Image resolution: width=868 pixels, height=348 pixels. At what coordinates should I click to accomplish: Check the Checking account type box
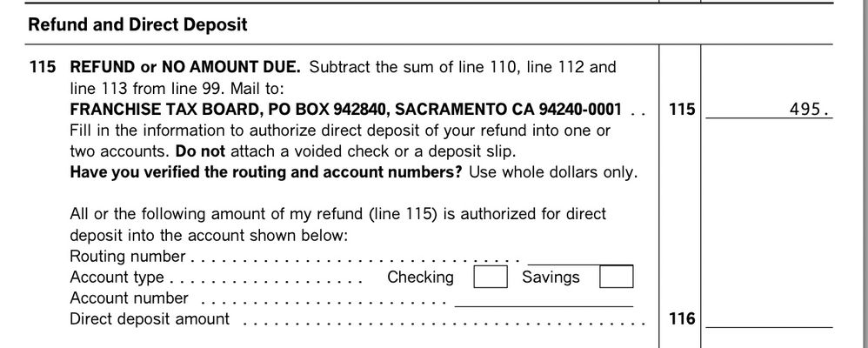491,277
